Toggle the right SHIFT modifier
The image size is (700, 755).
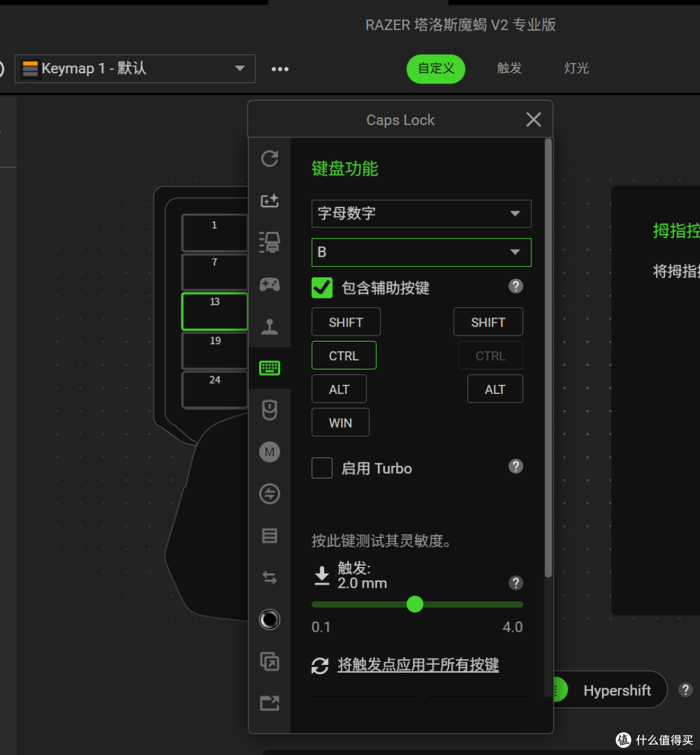(487, 321)
